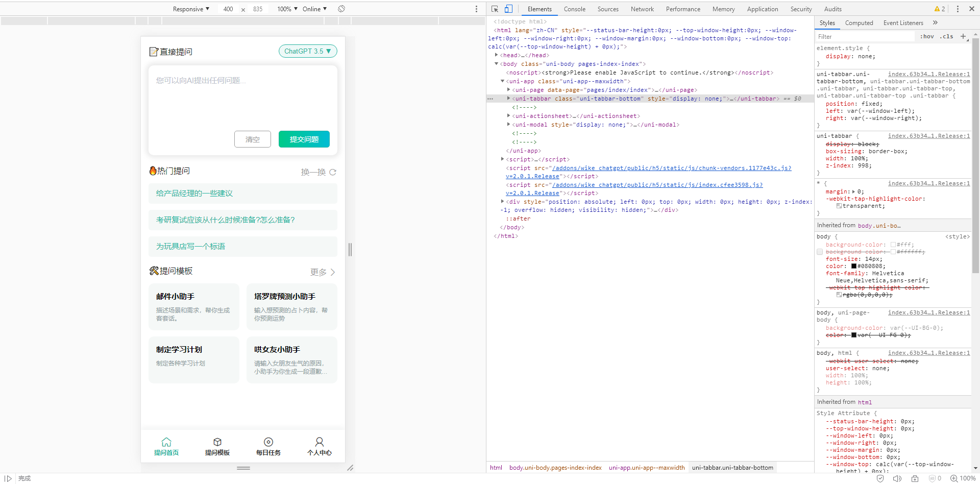
Task: Click the 清空 clear button
Action: 253,139
